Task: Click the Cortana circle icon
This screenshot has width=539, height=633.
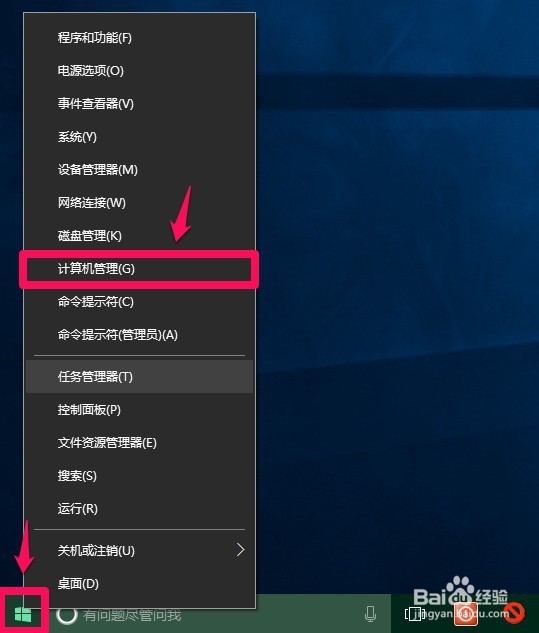Action: pyautogui.click(x=67, y=614)
